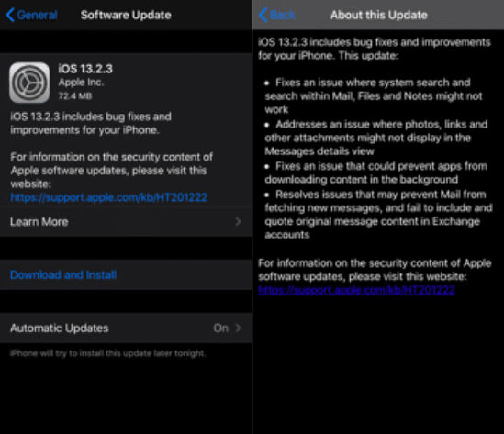This screenshot has width=504, height=434.
Task: Tap the blue back chevron beside General
Action: (10, 15)
